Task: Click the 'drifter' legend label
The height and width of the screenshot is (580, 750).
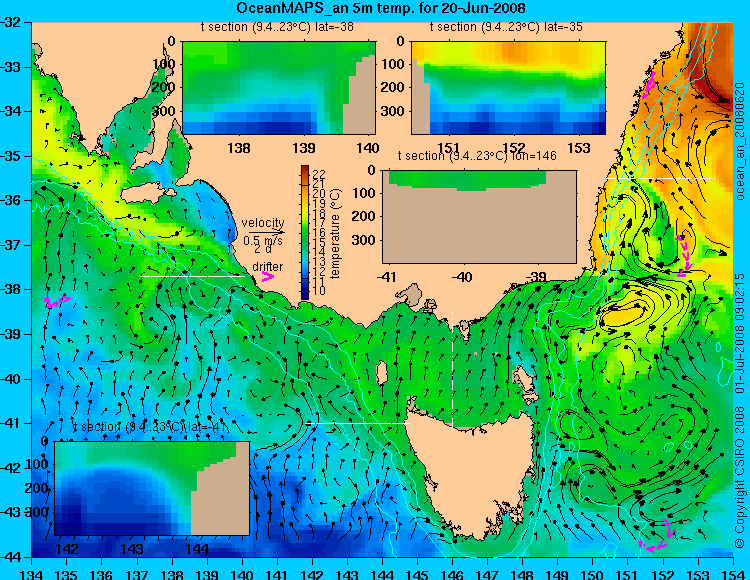Action: click(x=267, y=267)
